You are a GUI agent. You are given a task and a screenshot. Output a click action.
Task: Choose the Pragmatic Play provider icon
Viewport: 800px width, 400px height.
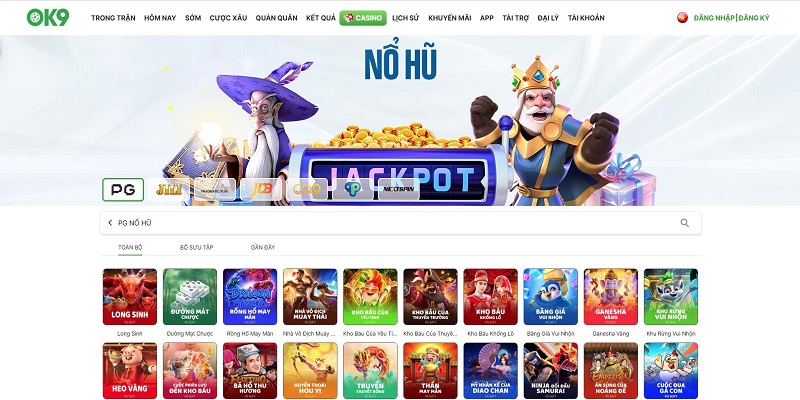(x=215, y=190)
